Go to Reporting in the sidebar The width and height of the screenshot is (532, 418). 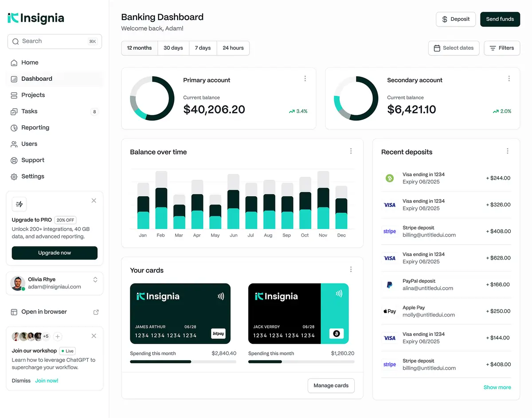click(35, 128)
